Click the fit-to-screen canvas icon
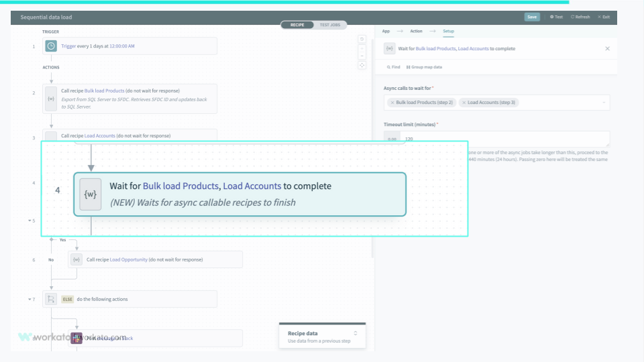This screenshot has width=644, height=362. coord(362,65)
